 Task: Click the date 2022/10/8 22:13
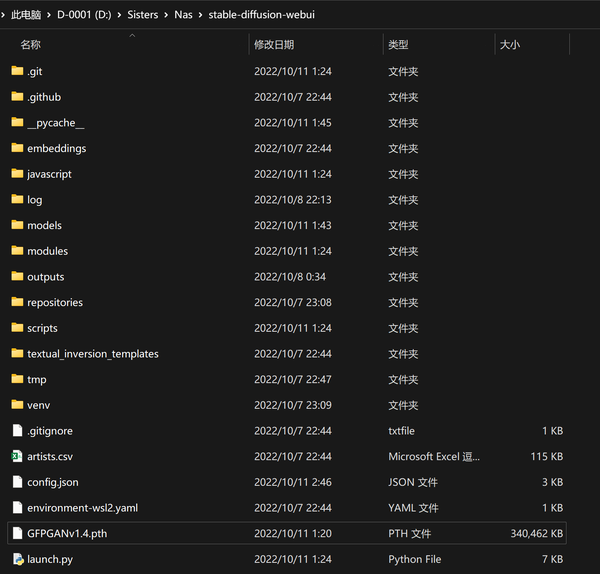pyautogui.click(x=293, y=199)
